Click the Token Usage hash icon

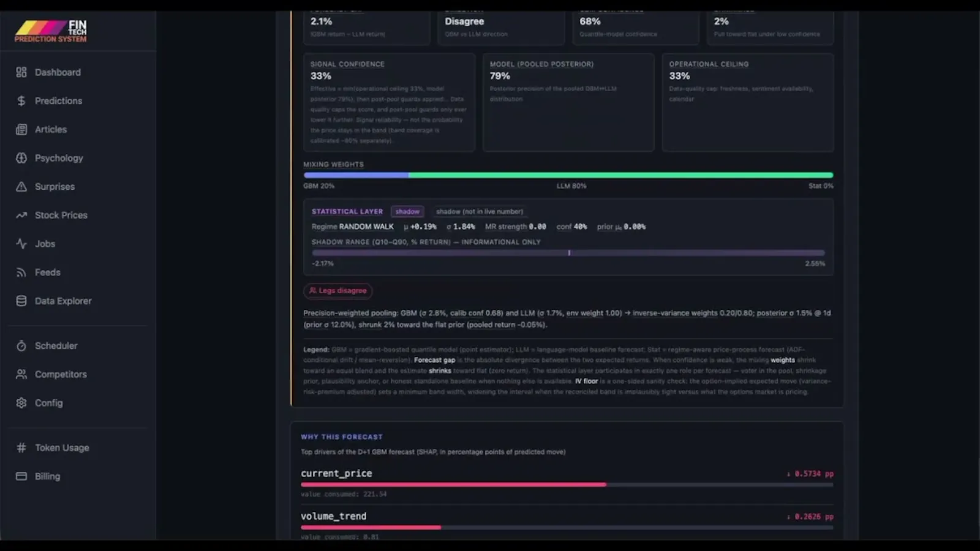coord(21,448)
